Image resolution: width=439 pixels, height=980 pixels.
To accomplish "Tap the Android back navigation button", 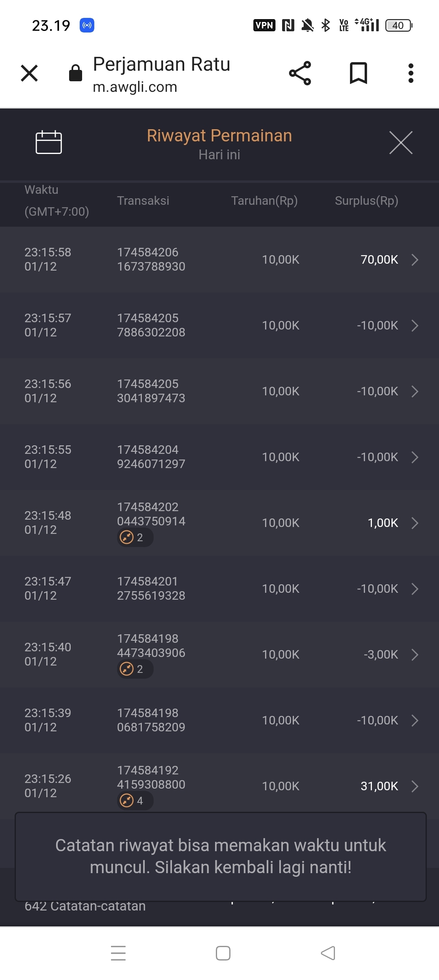I will [328, 953].
